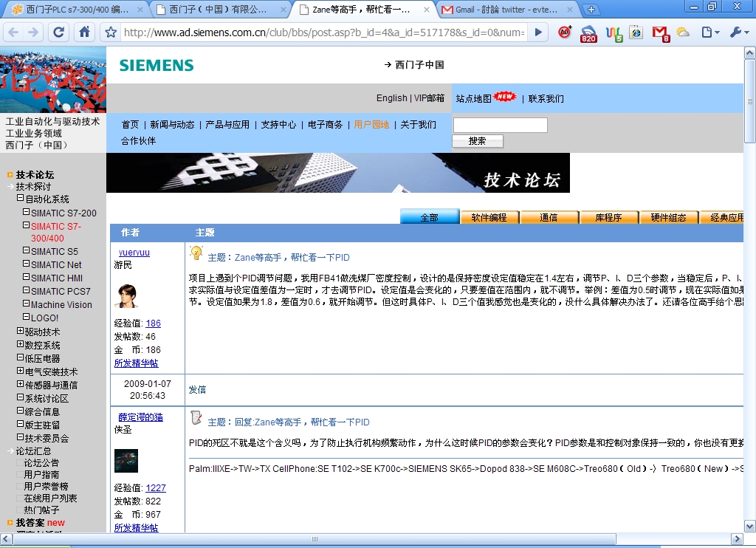Click the browser address bar URL

tap(324, 32)
